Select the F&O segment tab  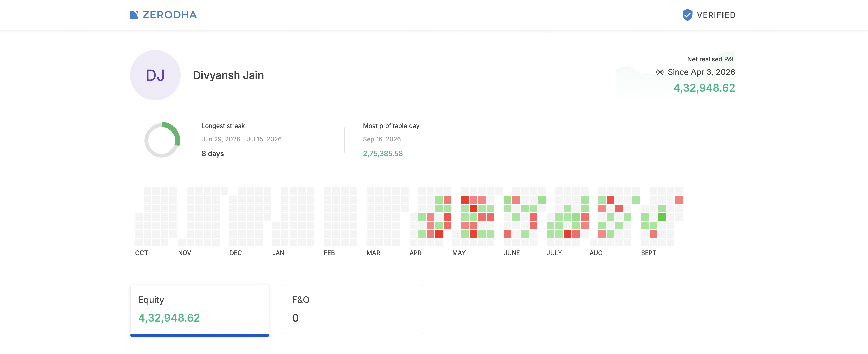coord(354,310)
